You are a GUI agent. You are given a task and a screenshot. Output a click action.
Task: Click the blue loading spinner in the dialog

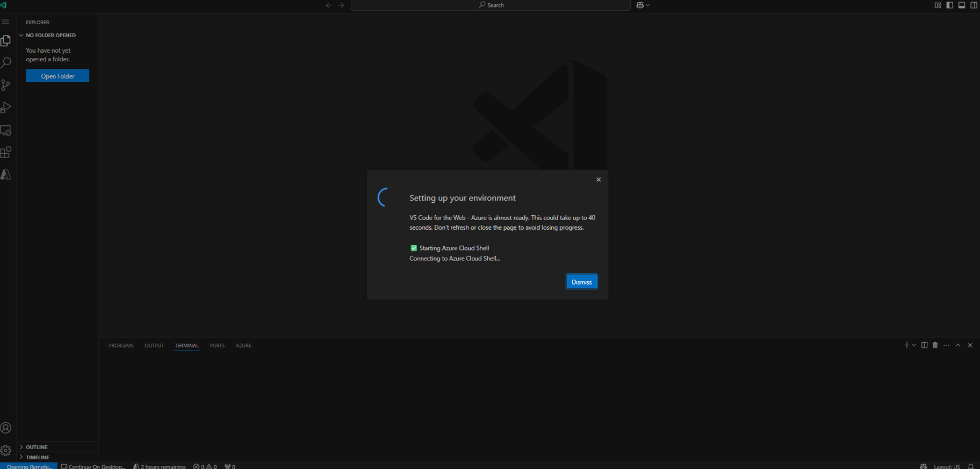(x=383, y=197)
